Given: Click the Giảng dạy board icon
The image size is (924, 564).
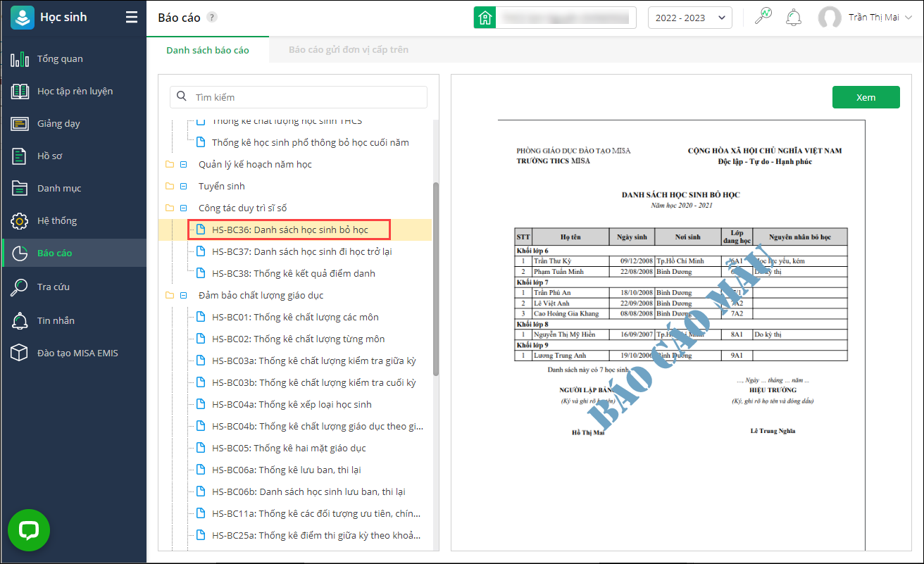Looking at the screenshot, I should click(20, 123).
